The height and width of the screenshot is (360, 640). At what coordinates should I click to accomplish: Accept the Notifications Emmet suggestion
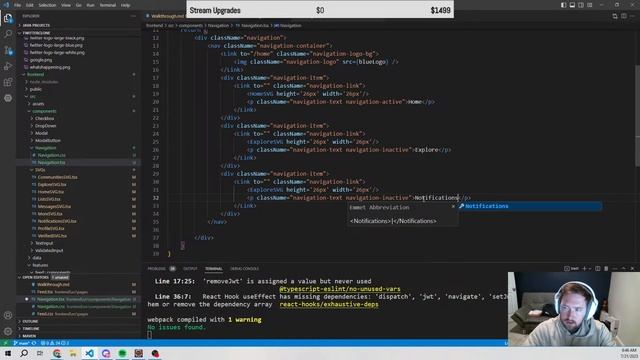(530, 206)
